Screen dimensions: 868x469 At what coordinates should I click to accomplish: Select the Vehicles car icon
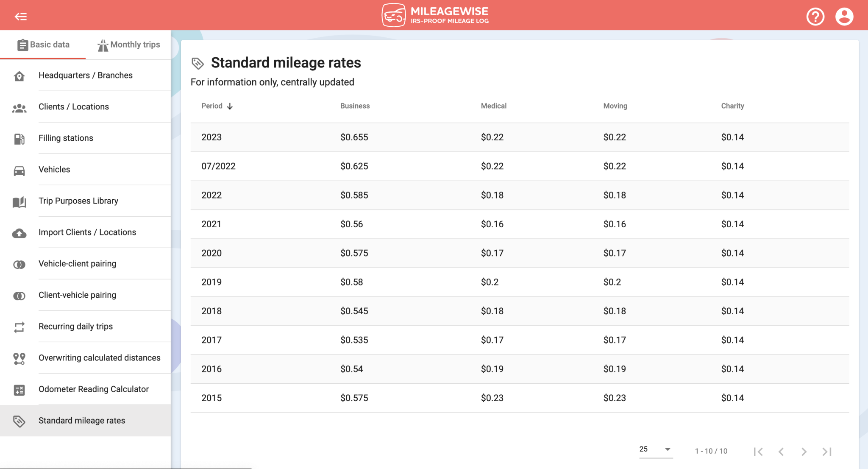pyautogui.click(x=19, y=170)
